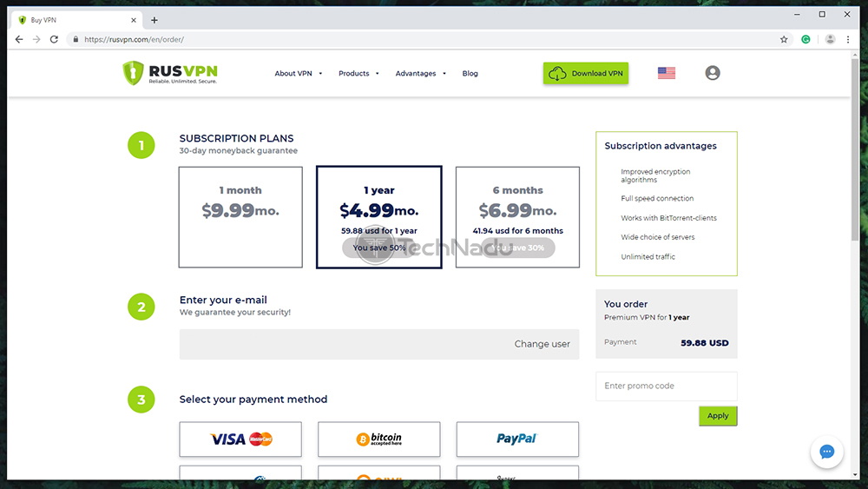This screenshot has height=489, width=868.
Task: Click the browser forward arrow
Action: tap(36, 39)
